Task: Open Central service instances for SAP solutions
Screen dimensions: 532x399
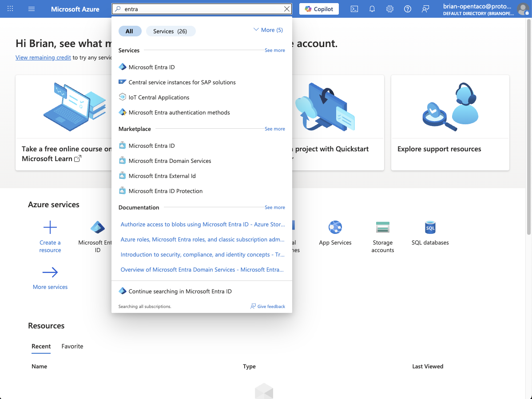Action: 202,83
